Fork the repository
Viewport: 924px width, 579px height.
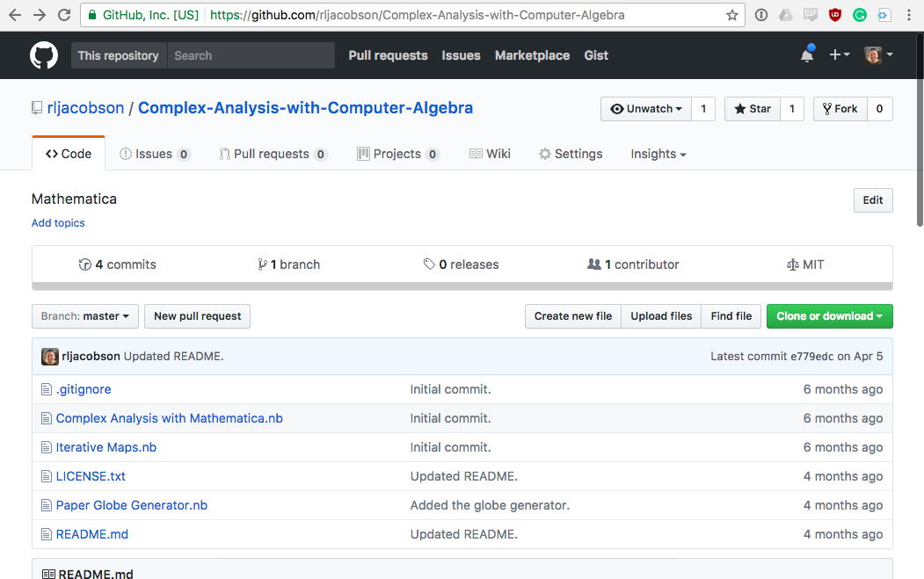(x=840, y=109)
